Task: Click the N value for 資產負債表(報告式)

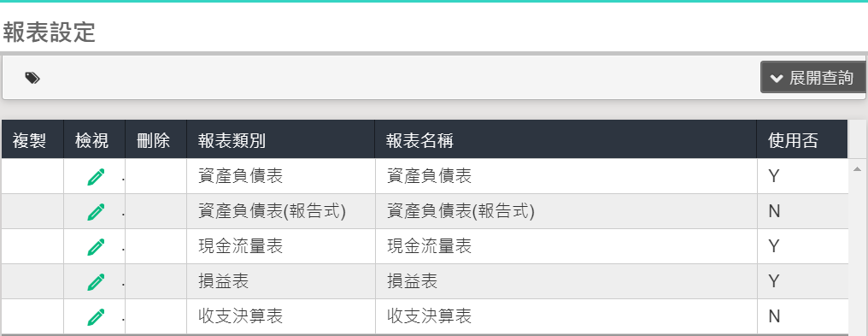Action: 774,211
